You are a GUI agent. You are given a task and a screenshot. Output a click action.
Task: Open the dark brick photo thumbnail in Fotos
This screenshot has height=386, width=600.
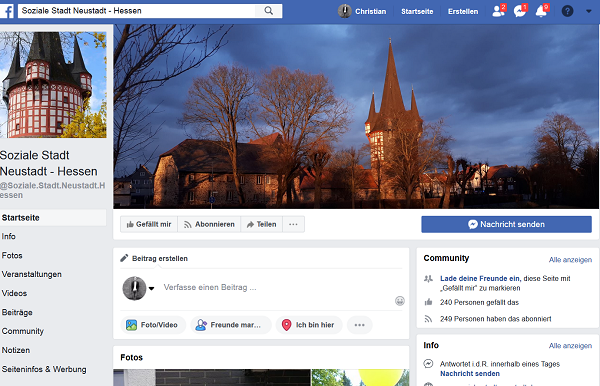[212, 378]
